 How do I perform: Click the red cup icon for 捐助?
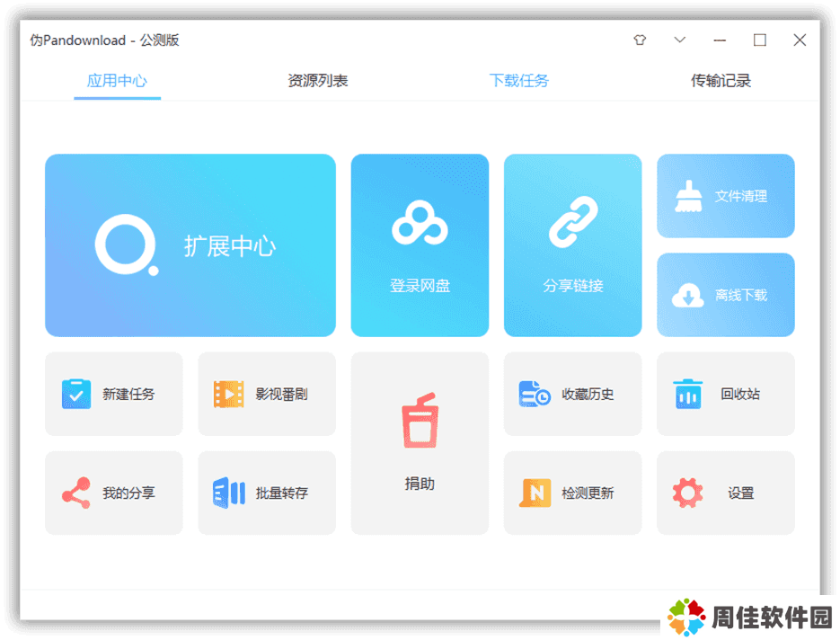click(x=420, y=421)
